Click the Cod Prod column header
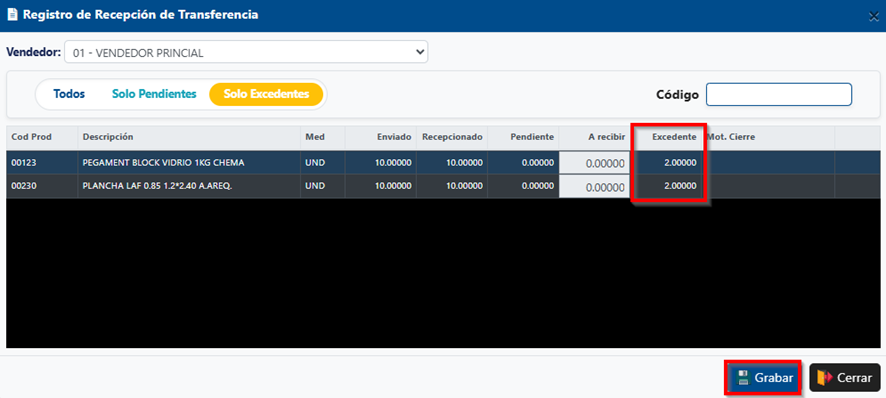The width and height of the screenshot is (886, 398). point(42,137)
